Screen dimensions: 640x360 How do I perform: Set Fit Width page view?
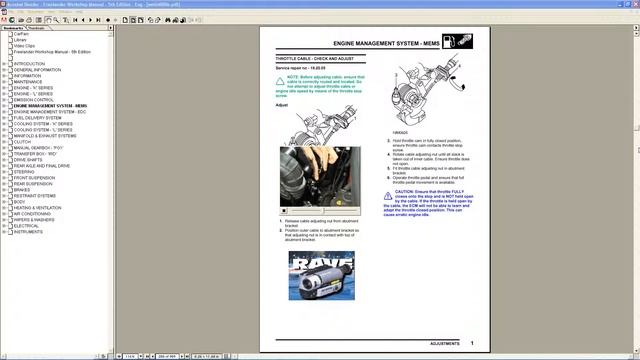(x=141, y=20)
